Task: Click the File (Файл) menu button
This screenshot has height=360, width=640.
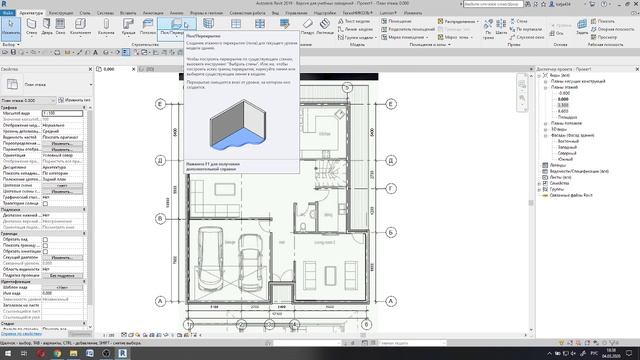Action: (8, 13)
